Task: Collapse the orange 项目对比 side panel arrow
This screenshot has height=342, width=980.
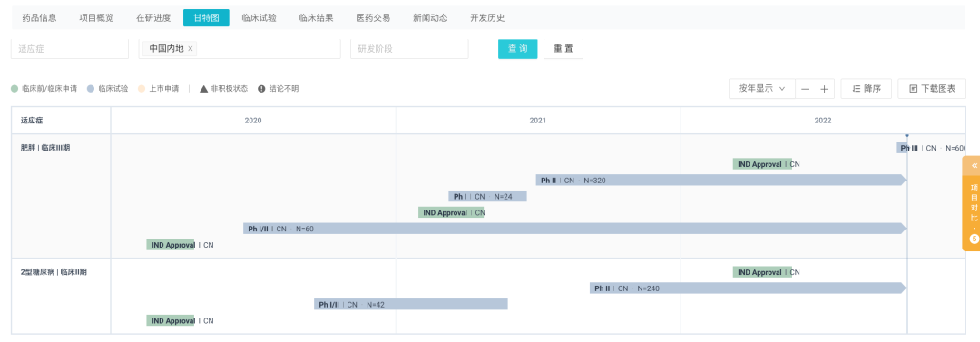Action: [x=975, y=166]
